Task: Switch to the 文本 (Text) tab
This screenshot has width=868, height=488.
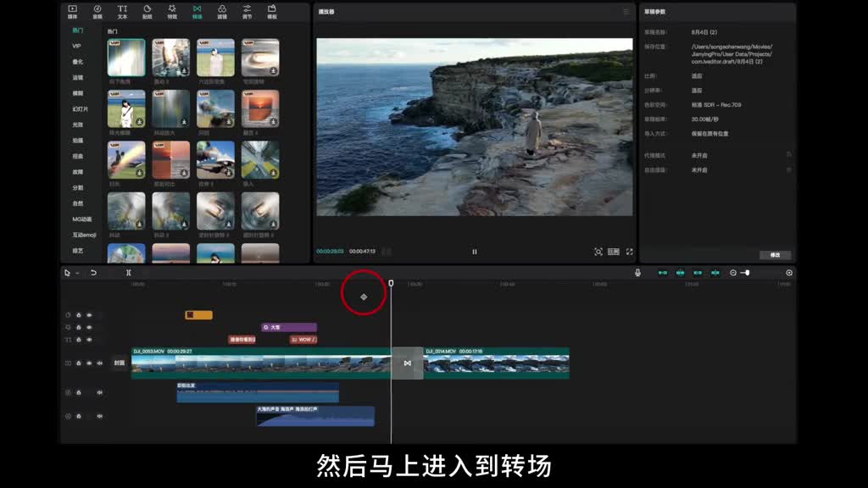Action: 122,11
